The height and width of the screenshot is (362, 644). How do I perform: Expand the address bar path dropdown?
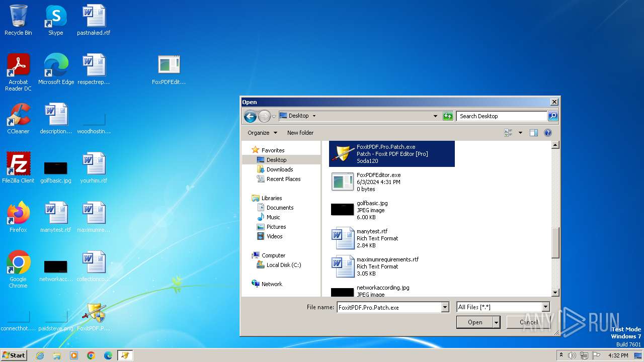(435, 116)
